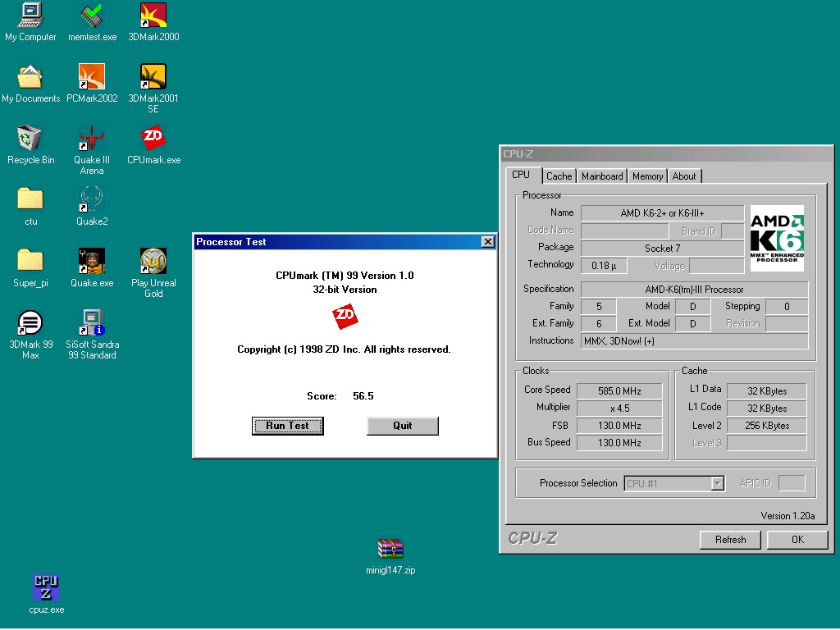
Task: Click the MMX, 3DNow! (+) instructions field
Action: 694,340
